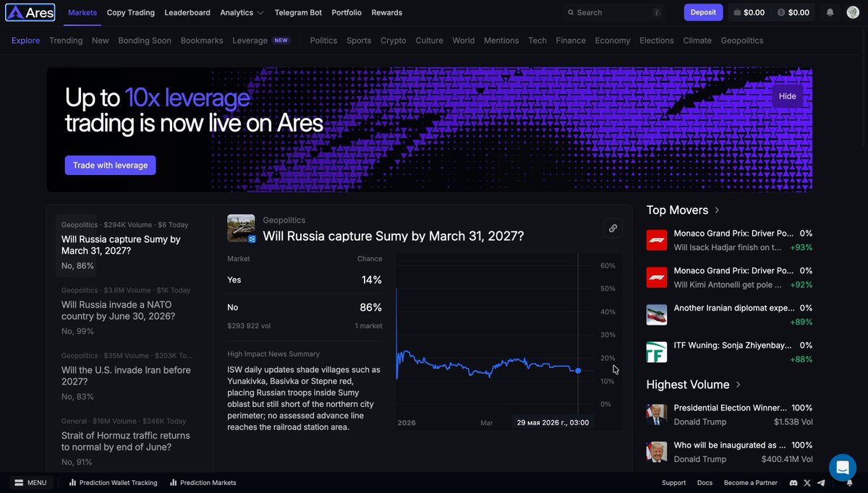The width and height of the screenshot is (868, 493).
Task: Go to Leaderboard
Action: 187,12
